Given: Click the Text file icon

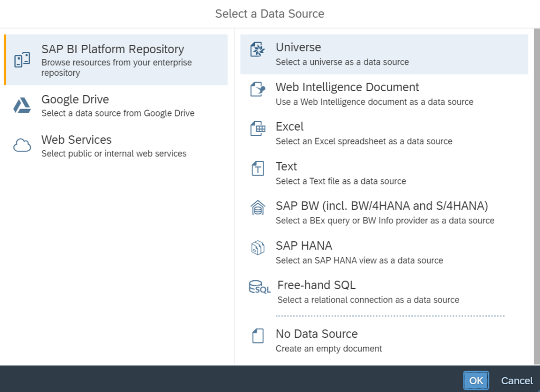Looking at the screenshot, I should (x=257, y=168).
